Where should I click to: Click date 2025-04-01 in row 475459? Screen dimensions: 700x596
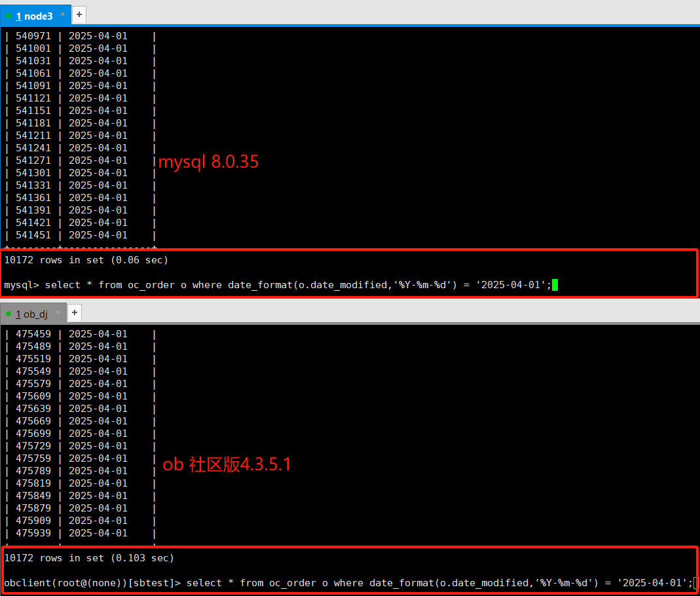98,334
